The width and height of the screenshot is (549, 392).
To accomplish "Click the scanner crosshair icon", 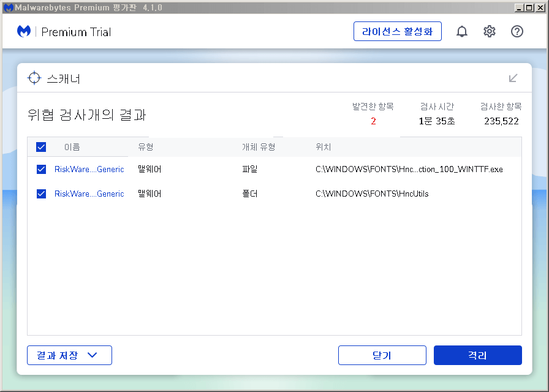I will [x=34, y=78].
